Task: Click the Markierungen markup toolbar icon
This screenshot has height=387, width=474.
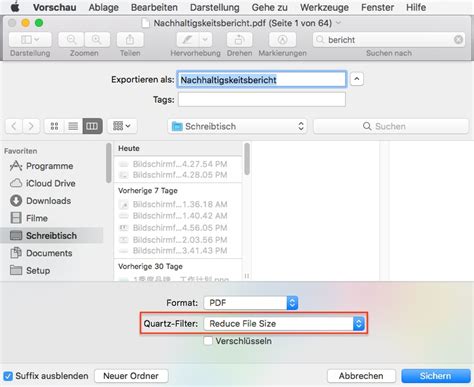Action: (282, 40)
